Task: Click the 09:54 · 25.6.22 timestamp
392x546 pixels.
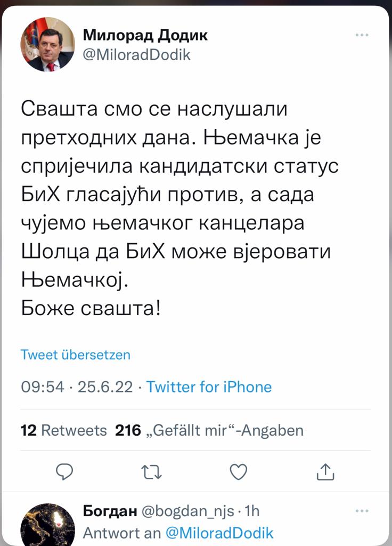Action: click(77, 387)
